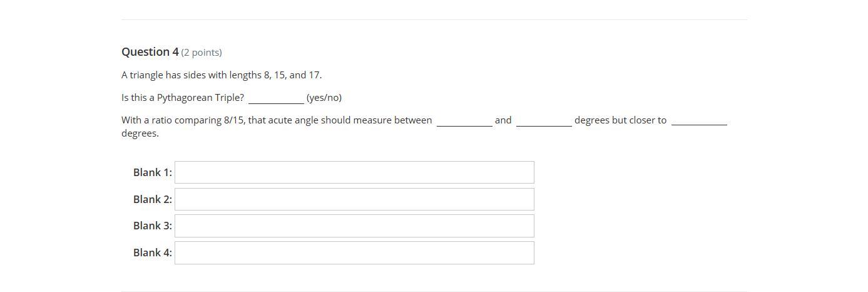Viewport: 868px width, 292px height.
Task: Click the "Blank 2:" label
Action: pos(152,199)
